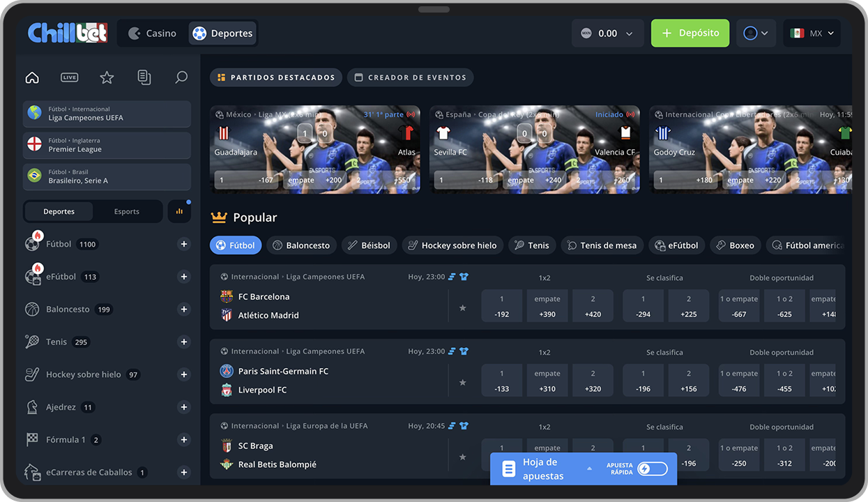Image resolution: width=868 pixels, height=502 pixels.
Task: Open the balance 0.00 dropdown
Action: (607, 33)
